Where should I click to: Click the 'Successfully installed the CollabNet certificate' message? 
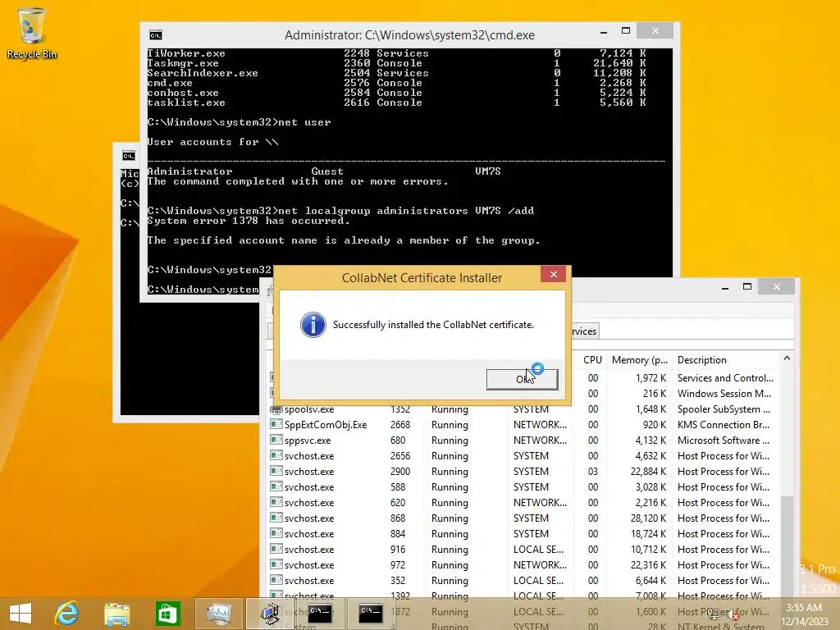(x=433, y=325)
